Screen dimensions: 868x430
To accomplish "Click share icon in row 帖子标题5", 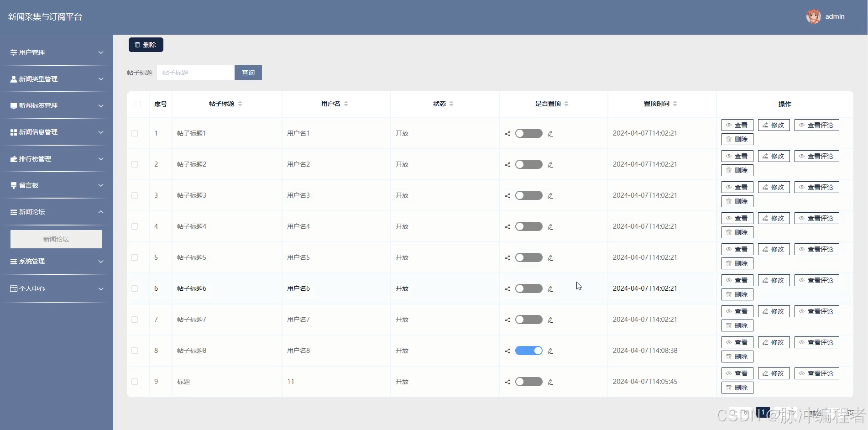I will click(507, 258).
